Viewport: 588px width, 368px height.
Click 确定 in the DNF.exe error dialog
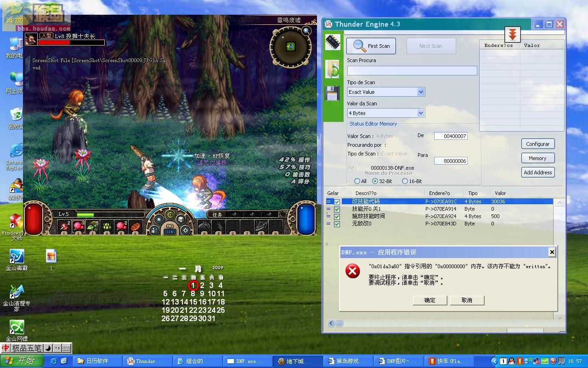tap(430, 300)
